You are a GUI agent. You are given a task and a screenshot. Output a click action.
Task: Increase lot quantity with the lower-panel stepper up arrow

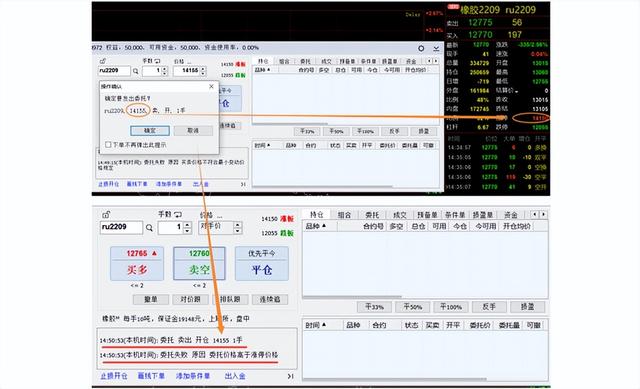click(x=187, y=225)
